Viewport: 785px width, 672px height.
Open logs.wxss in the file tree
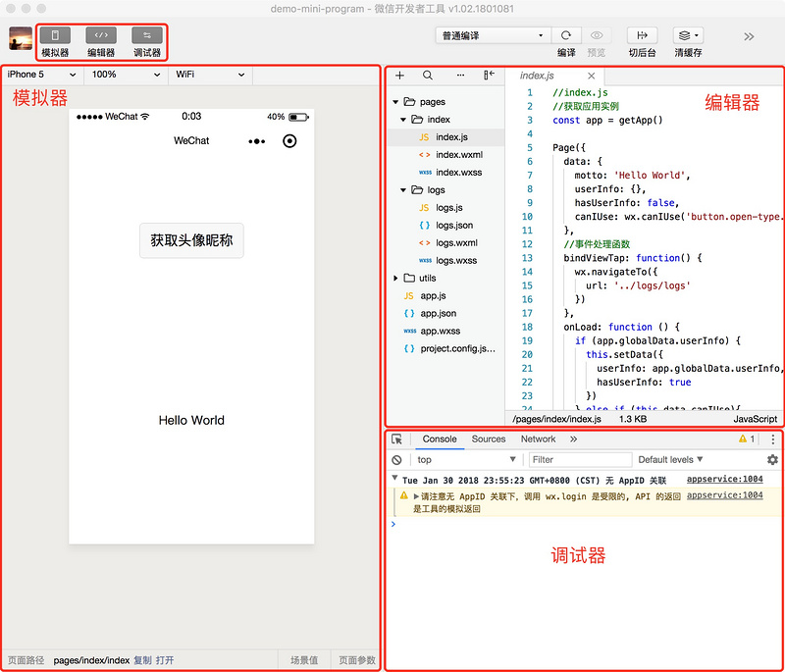(x=446, y=260)
